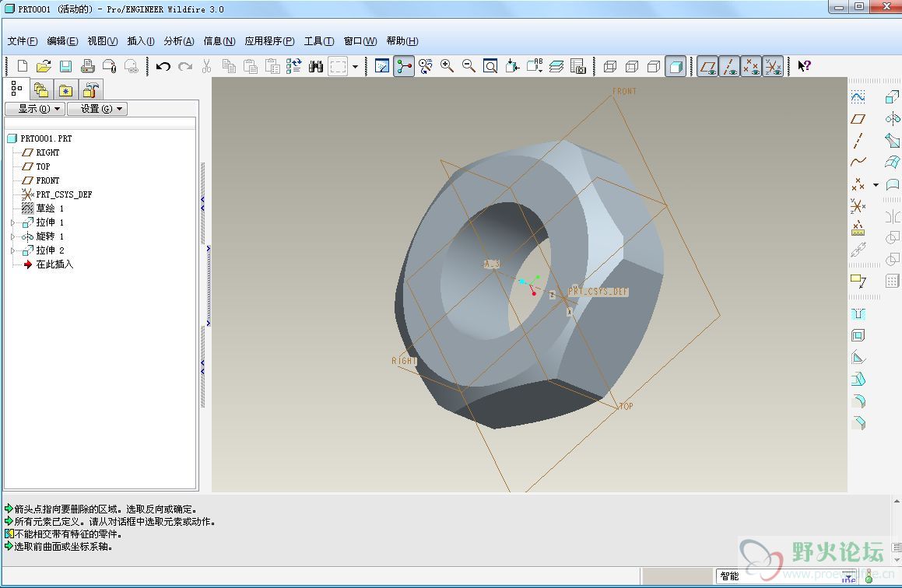This screenshot has width=902, height=588.
Task: Toggle orient mode on or off
Action: click(426, 66)
